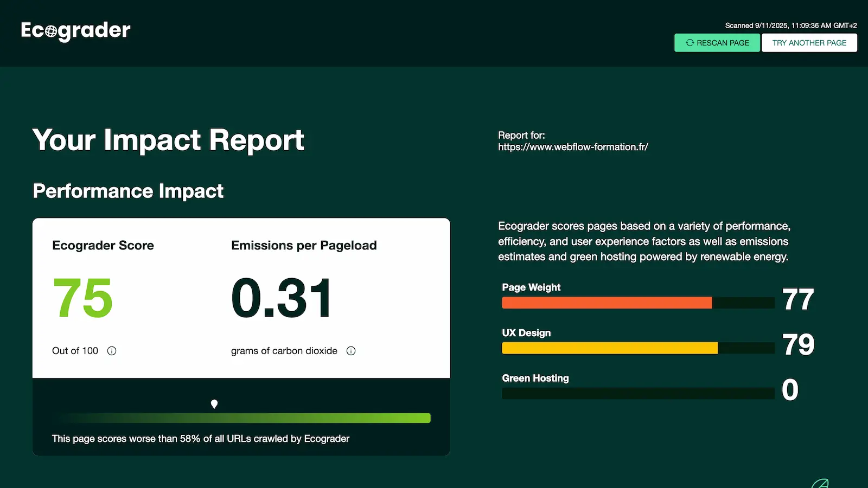
Task: Click the Performance Impact heading
Action: pos(128,191)
